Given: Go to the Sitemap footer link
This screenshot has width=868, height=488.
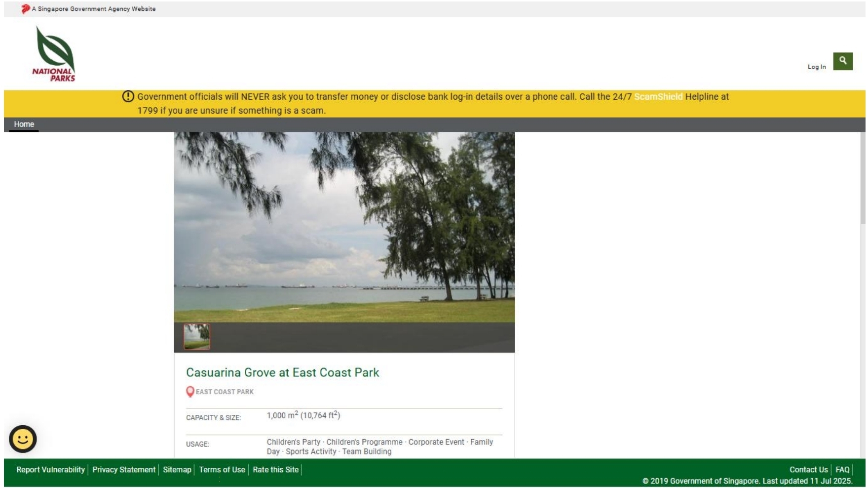Looking at the screenshot, I should [x=177, y=470].
